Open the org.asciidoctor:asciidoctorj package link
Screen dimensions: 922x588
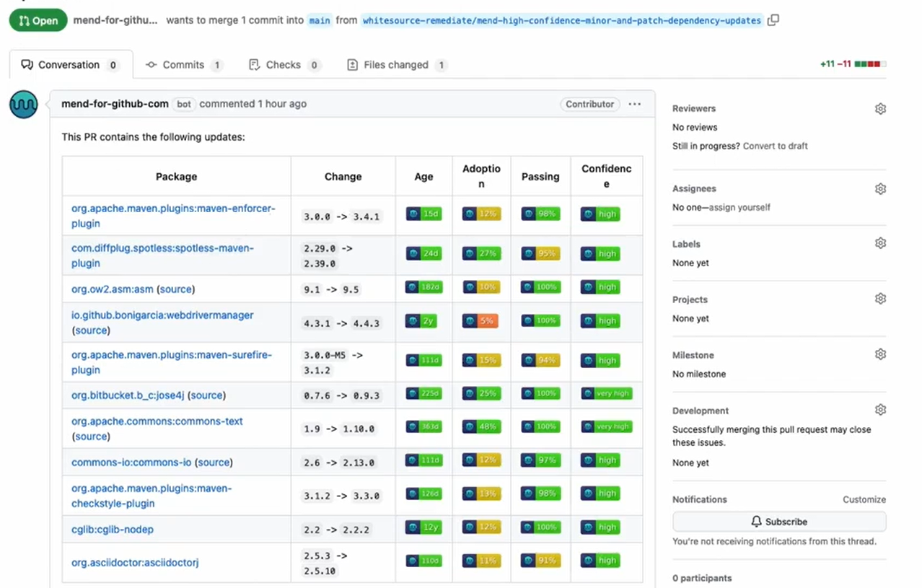(135, 563)
